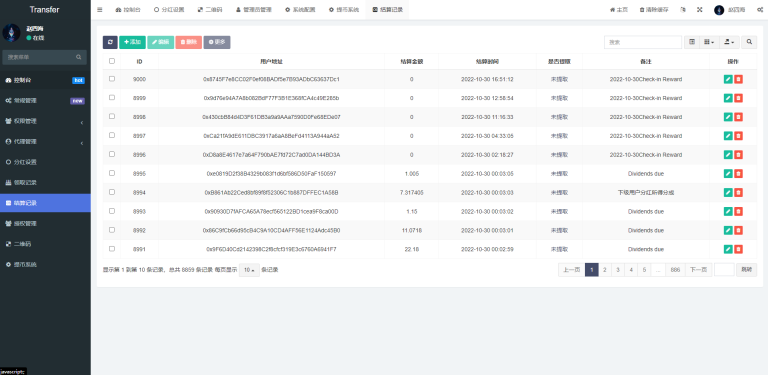The height and width of the screenshot is (375, 768).
Task: Tick the checkbox for row ID 8999
Action: [x=112, y=97]
